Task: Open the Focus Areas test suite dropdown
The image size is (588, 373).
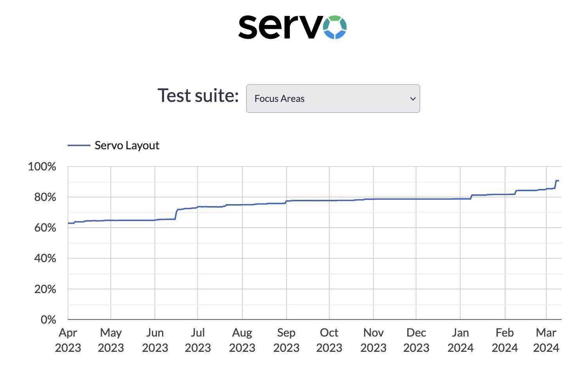Action: (333, 99)
